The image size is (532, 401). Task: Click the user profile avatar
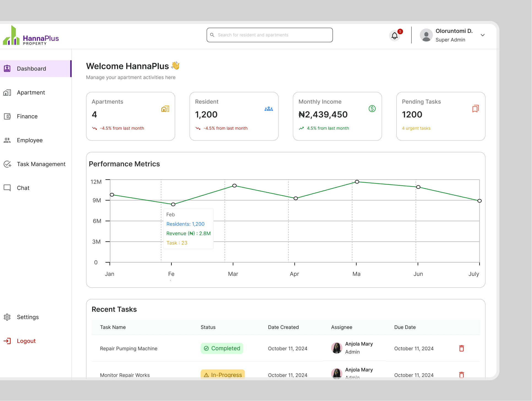[426, 35]
